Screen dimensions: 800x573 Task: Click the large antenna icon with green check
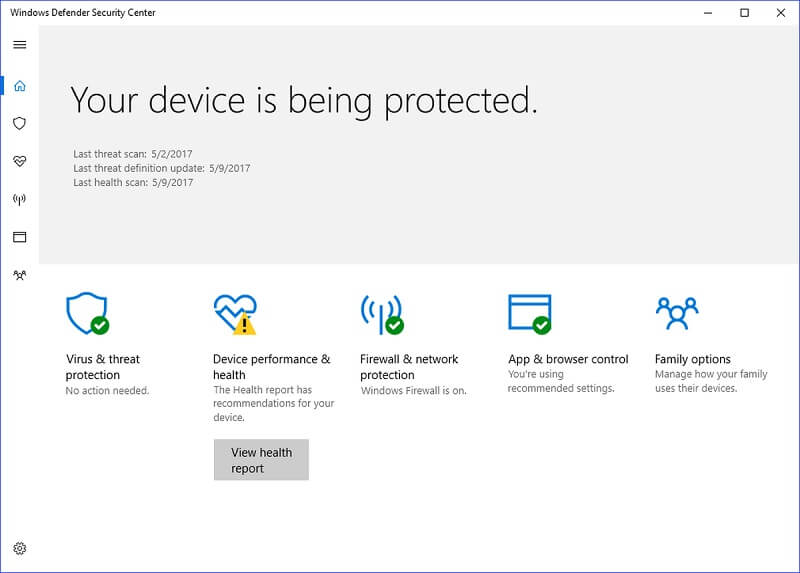382,314
